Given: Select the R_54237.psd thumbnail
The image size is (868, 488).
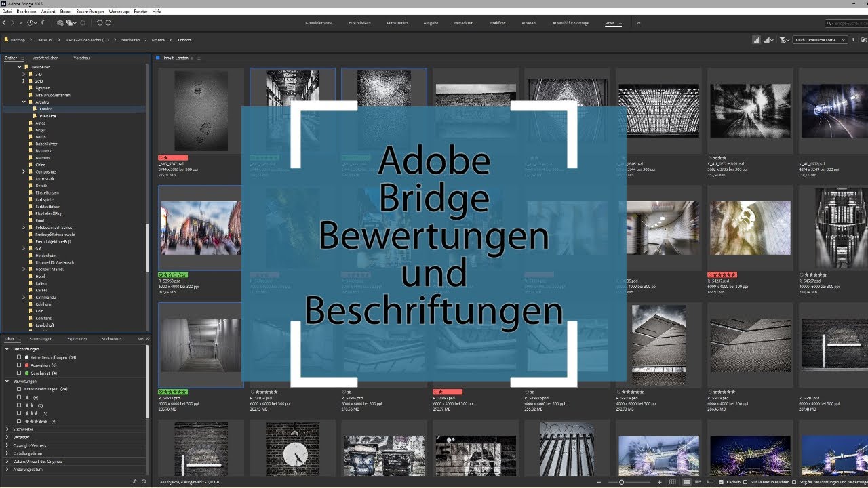Looking at the screenshot, I should pyautogui.click(x=750, y=228).
